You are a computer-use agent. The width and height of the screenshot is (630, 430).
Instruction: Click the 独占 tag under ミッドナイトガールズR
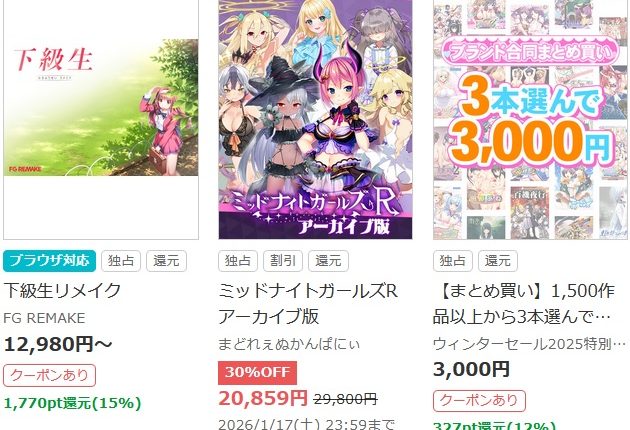pyautogui.click(x=238, y=261)
